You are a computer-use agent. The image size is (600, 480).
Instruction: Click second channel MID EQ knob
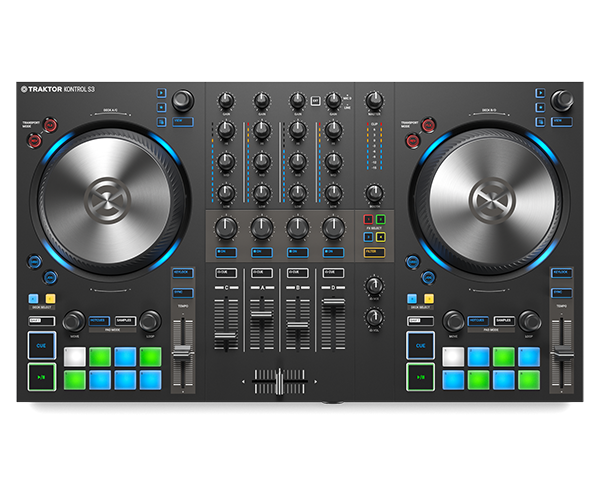tap(262, 162)
